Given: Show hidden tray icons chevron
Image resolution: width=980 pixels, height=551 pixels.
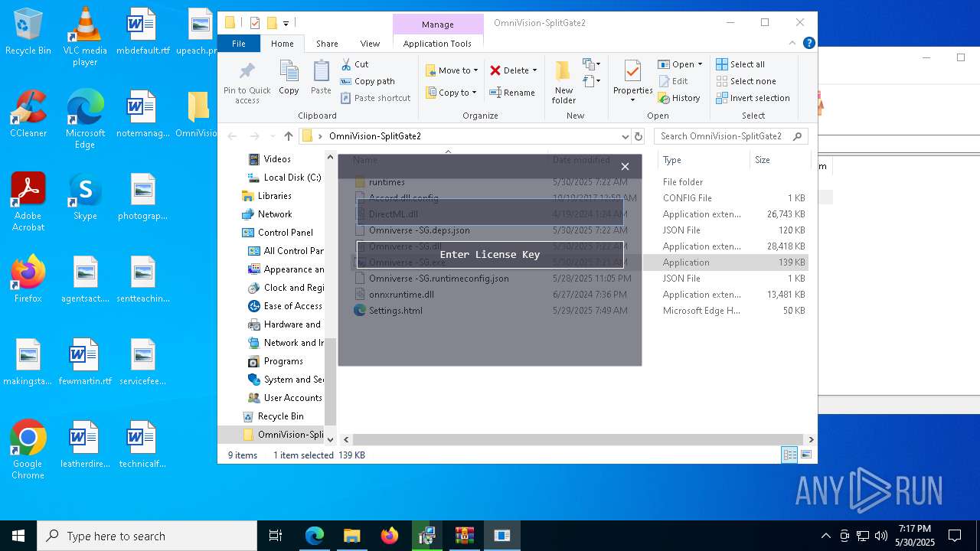Looking at the screenshot, I should [x=825, y=536].
